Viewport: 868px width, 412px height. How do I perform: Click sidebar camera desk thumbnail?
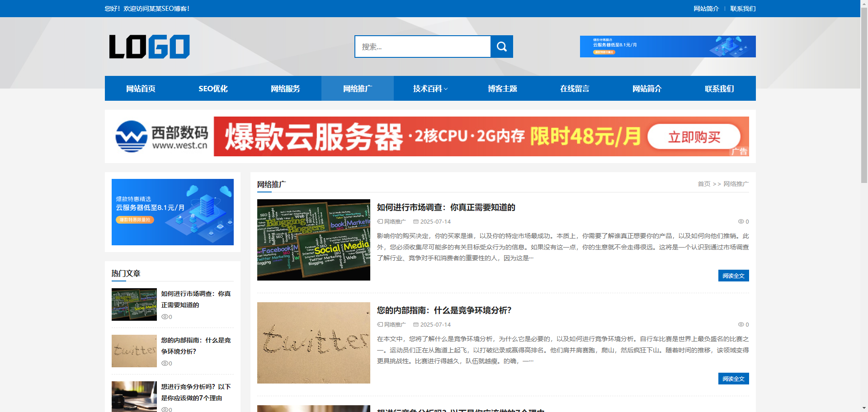click(134, 397)
